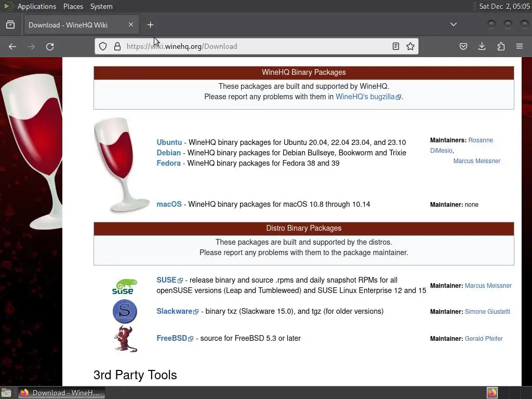This screenshot has width=532, height=399.
Task: Click the top panel distro logo icon
Action: (8, 6)
